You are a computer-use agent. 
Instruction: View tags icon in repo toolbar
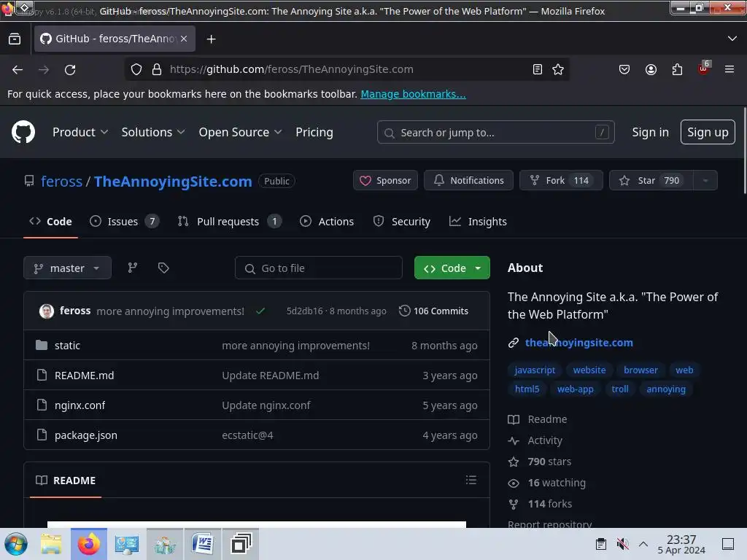[x=163, y=268]
